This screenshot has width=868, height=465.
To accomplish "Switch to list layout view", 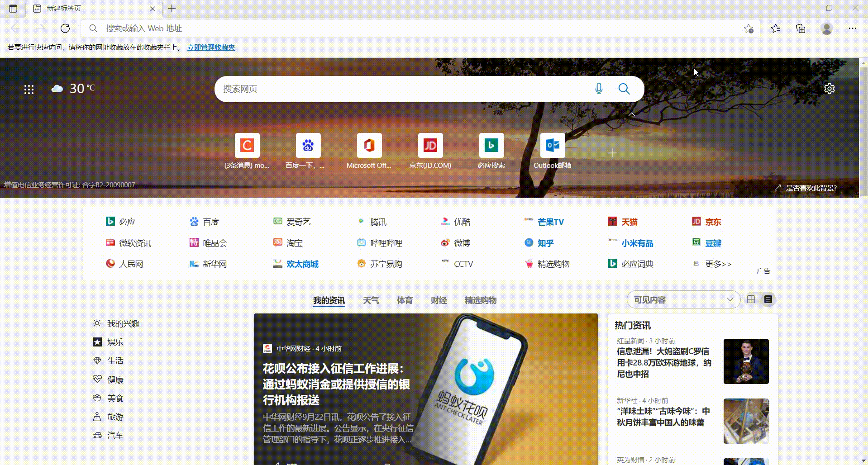I will [x=768, y=299].
